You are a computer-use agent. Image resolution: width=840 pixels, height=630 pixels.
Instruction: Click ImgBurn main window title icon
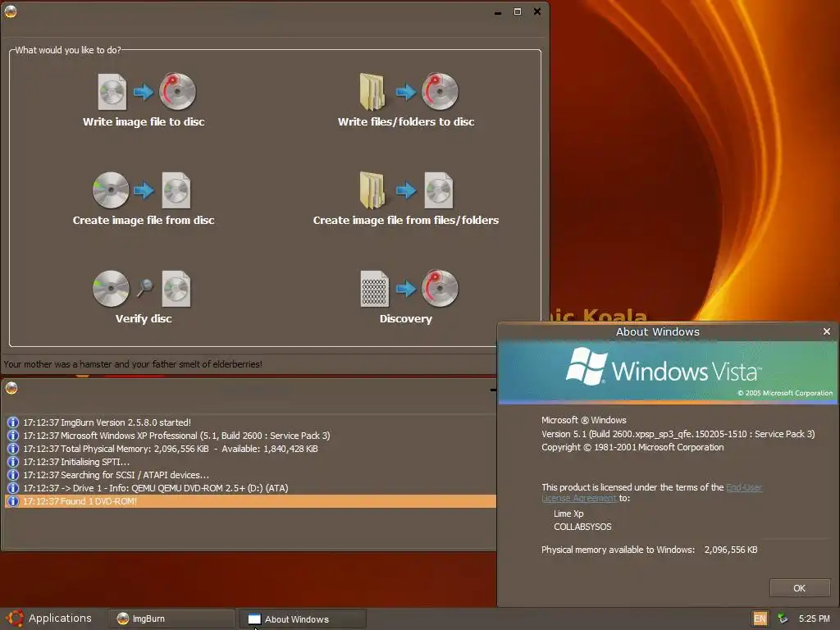click(10, 11)
